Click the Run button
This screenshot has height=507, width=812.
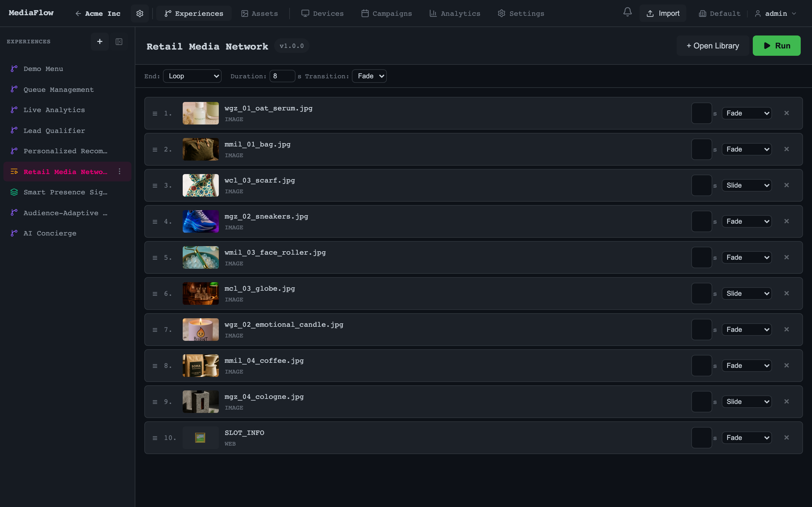tap(777, 45)
